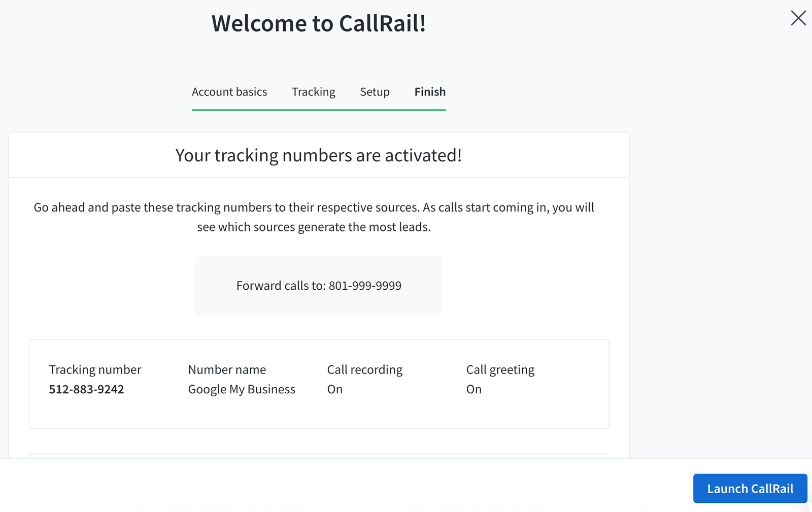Viewport: 812px width, 512px height.
Task: Click the Forward calls to box
Action: coord(319,285)
